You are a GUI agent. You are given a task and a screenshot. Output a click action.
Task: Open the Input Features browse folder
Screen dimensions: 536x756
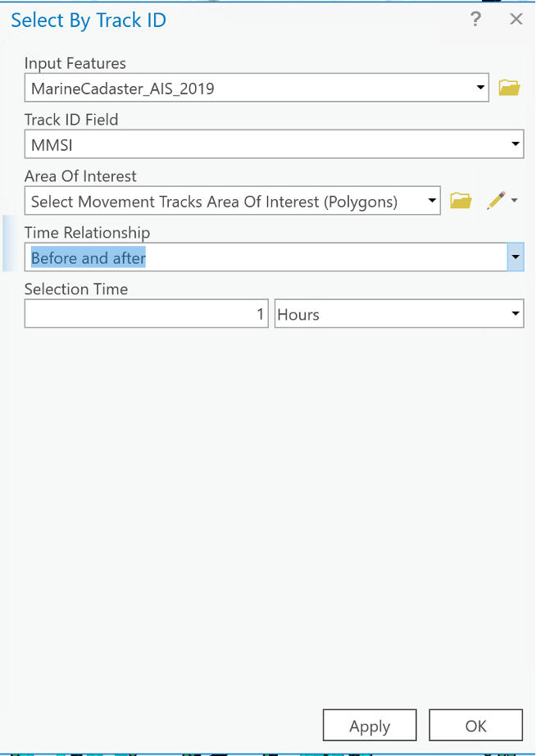click(x=509, y=87)
